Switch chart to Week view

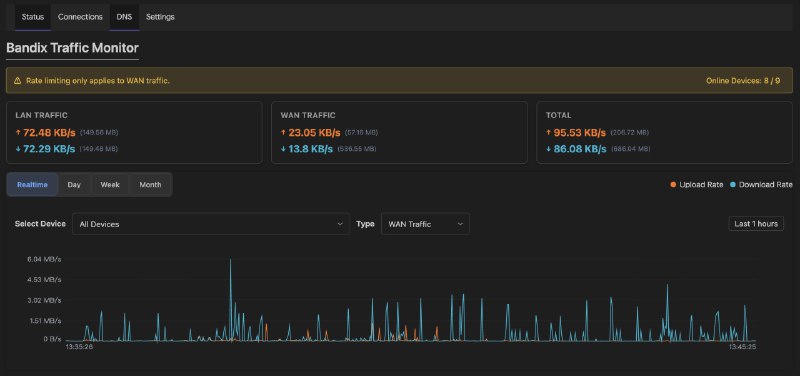(x=110, y=185)
